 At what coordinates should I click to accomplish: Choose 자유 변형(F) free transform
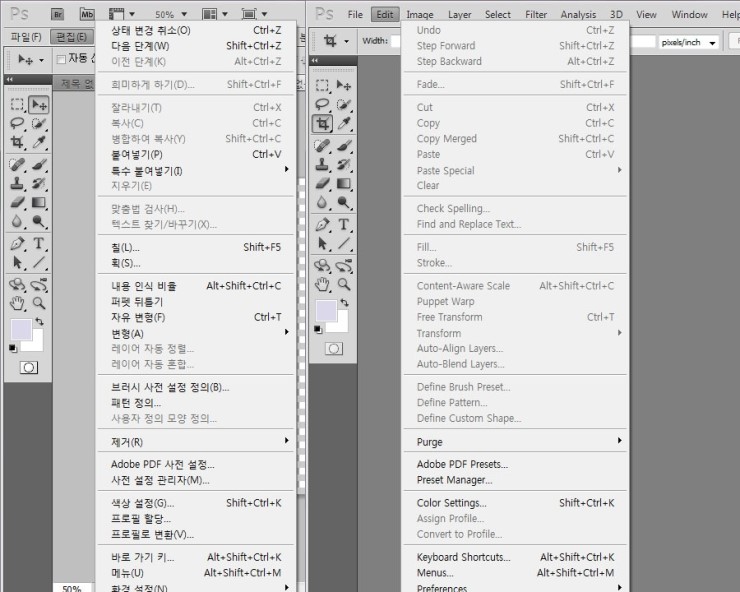coord(195,317)
